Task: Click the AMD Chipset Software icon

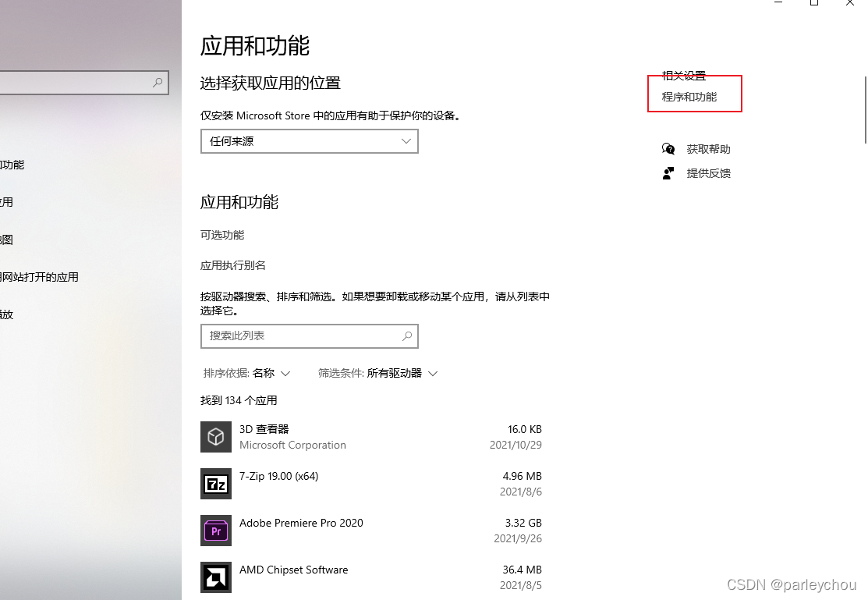Action: click(x=216, y=577)
